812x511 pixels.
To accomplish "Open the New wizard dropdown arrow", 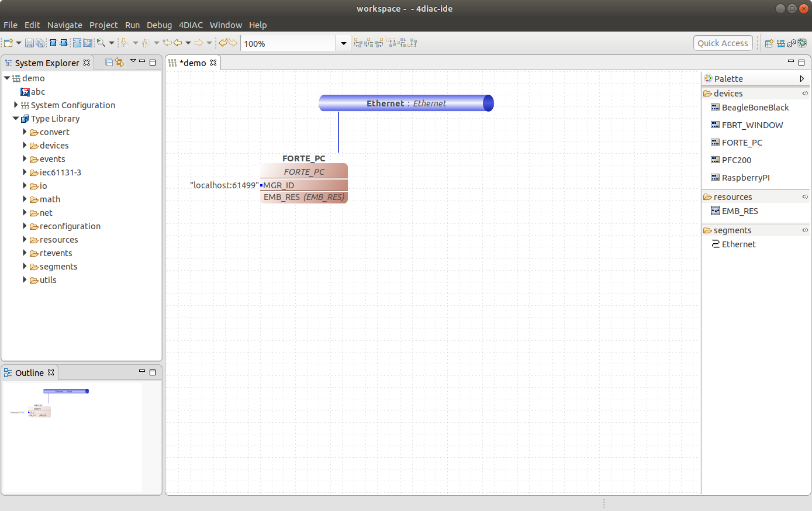I will [19, 43].
